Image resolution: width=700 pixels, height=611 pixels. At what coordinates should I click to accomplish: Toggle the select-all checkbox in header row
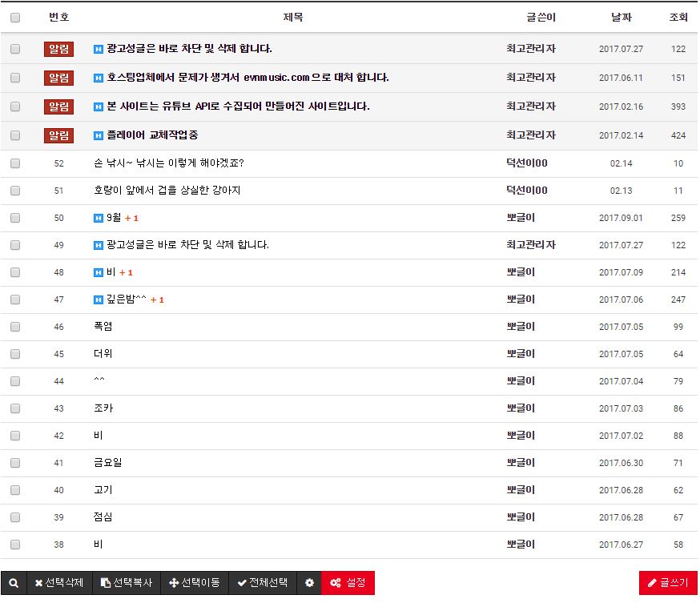point(15,17)
